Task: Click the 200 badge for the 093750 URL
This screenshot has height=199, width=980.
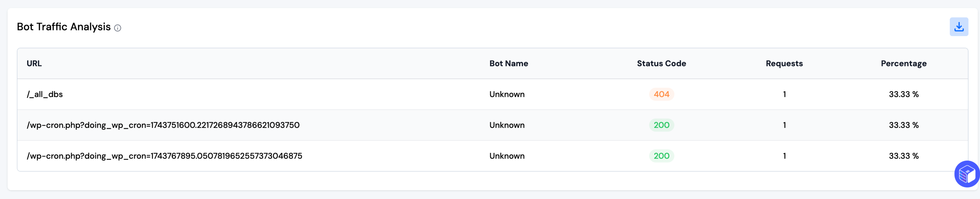Action: 661,125
